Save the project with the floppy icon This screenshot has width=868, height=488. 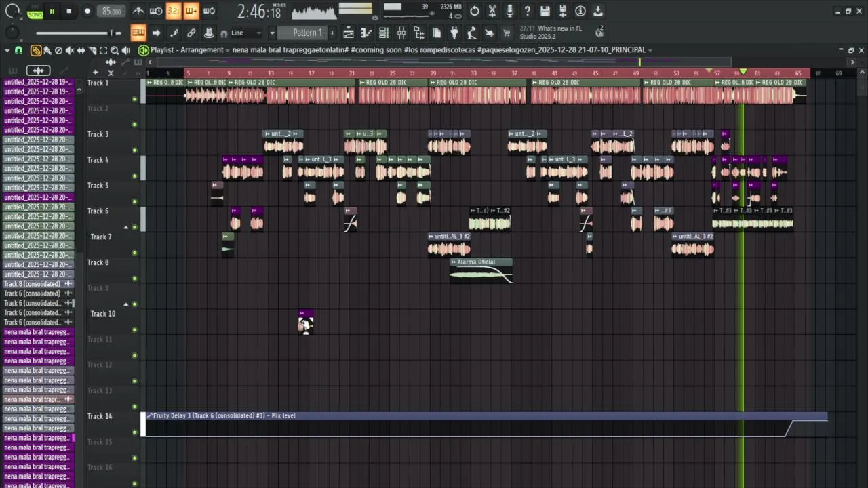(x=545, y=11)
